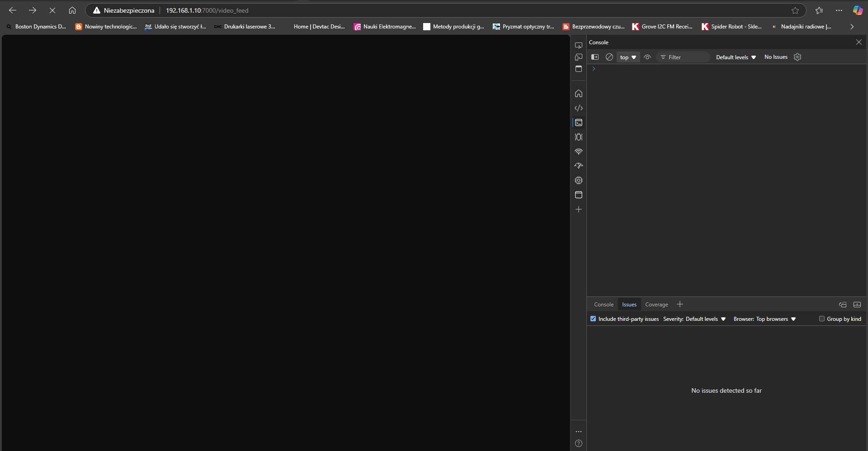Clear the console output
The height and width of the screenshot is (451, 868).
(x=609, y=57)
